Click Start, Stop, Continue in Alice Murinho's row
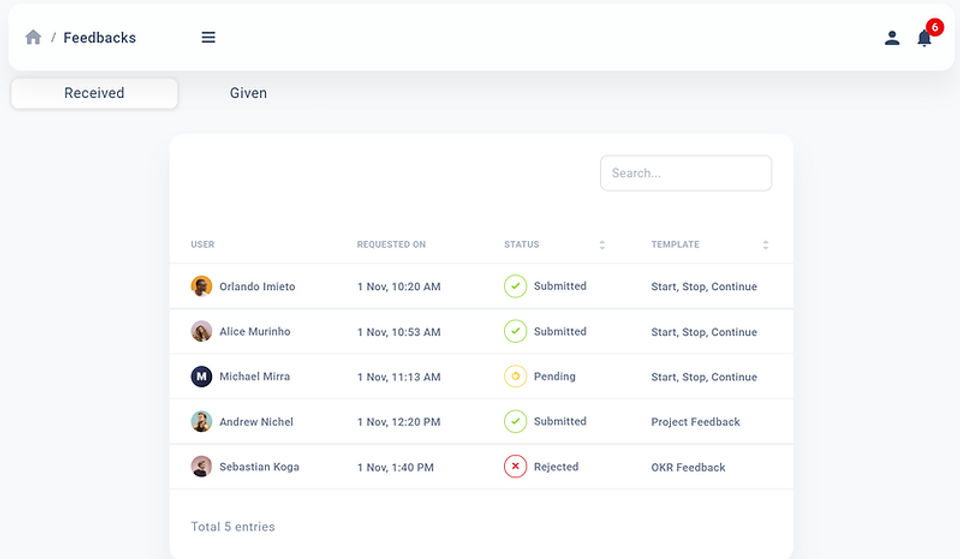Image resolution: width=960 pixels, height=559 pixels. [704, 332]
